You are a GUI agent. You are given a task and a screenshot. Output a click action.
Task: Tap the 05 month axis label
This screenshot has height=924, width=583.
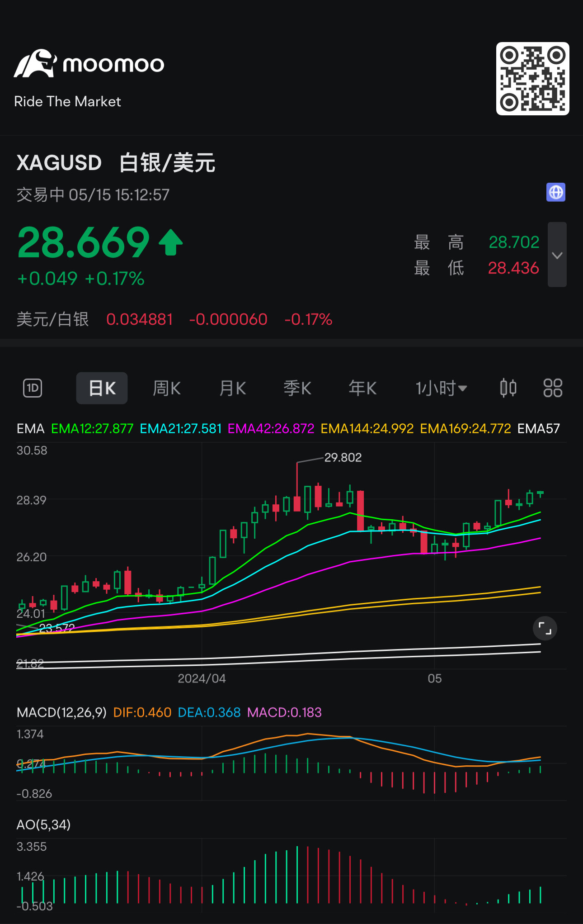435,678
